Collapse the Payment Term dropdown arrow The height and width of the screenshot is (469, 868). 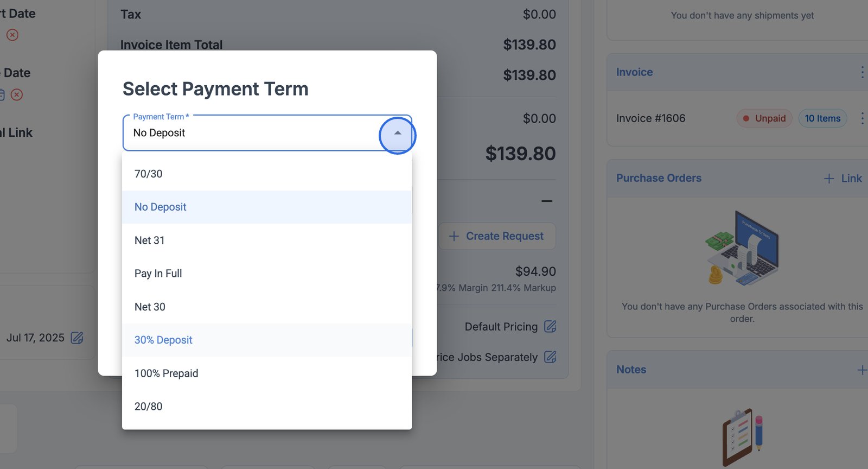pos(397,134)
